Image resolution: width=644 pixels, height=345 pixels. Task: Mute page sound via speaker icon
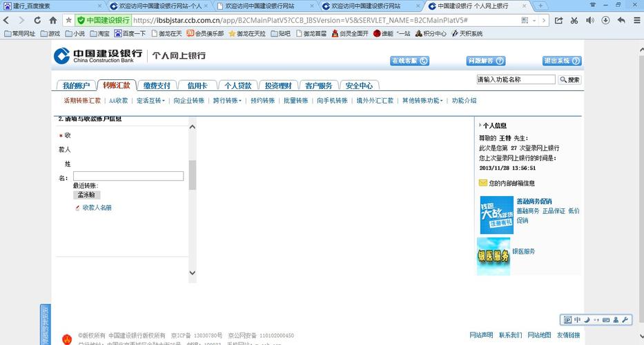590,20
